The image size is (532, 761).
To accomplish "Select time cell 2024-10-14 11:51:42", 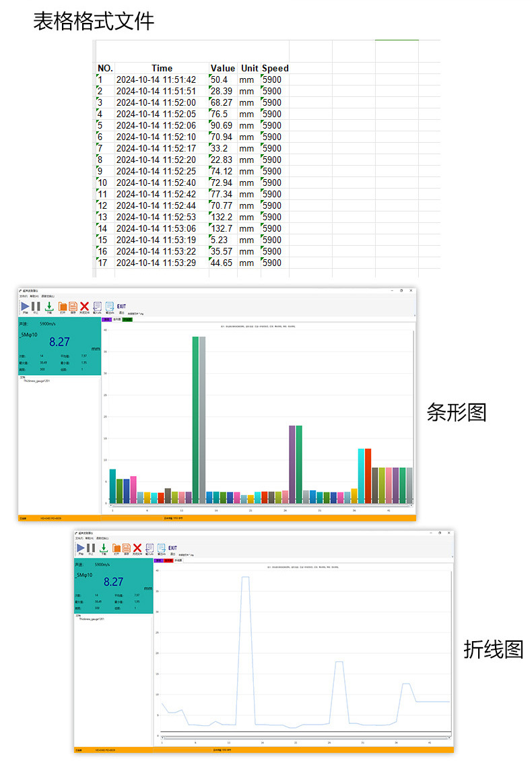I will point(162,79).
